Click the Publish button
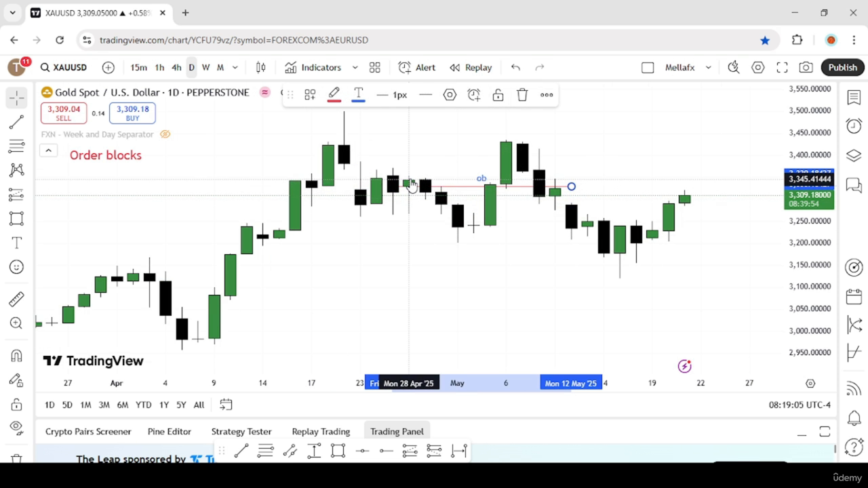The height and width of the screenshot is (488, 868). point(843,67)
